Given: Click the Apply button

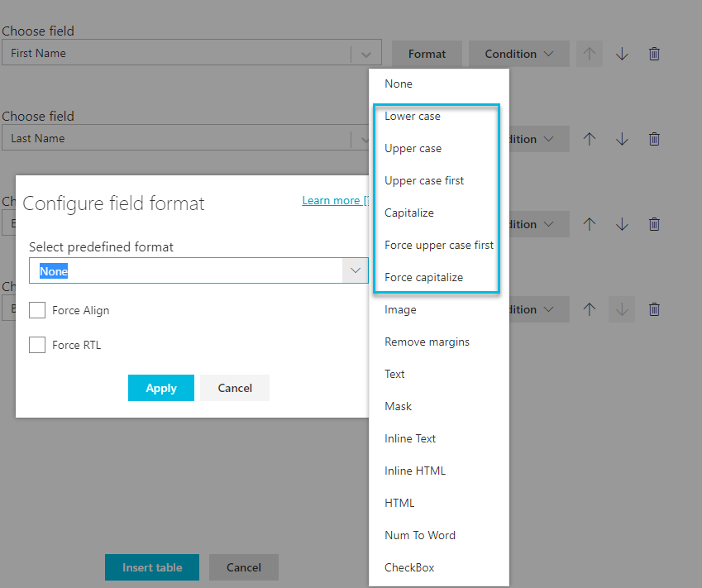Looking at the screenshot, I should [160, 388].
